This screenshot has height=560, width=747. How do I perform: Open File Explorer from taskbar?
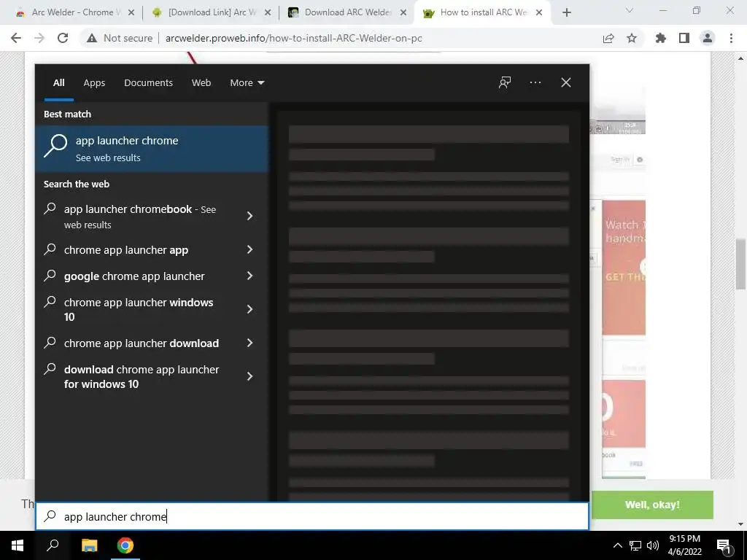89,545
